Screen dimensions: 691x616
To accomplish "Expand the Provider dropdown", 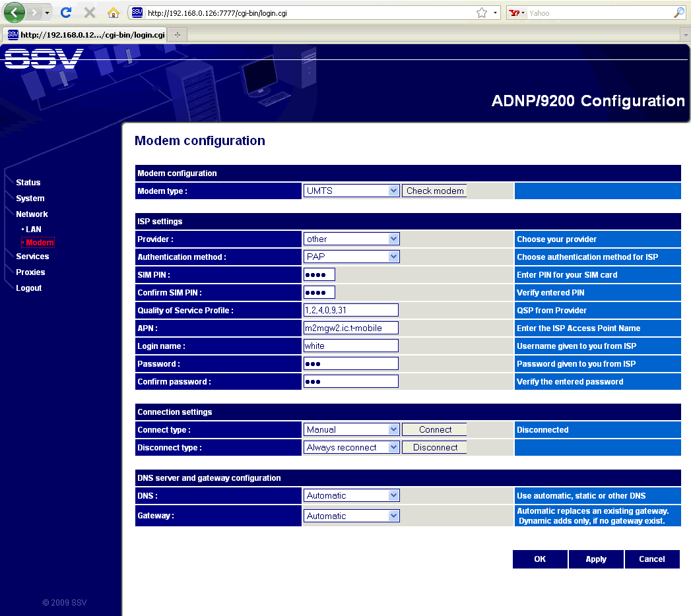I will coord(352,239).
